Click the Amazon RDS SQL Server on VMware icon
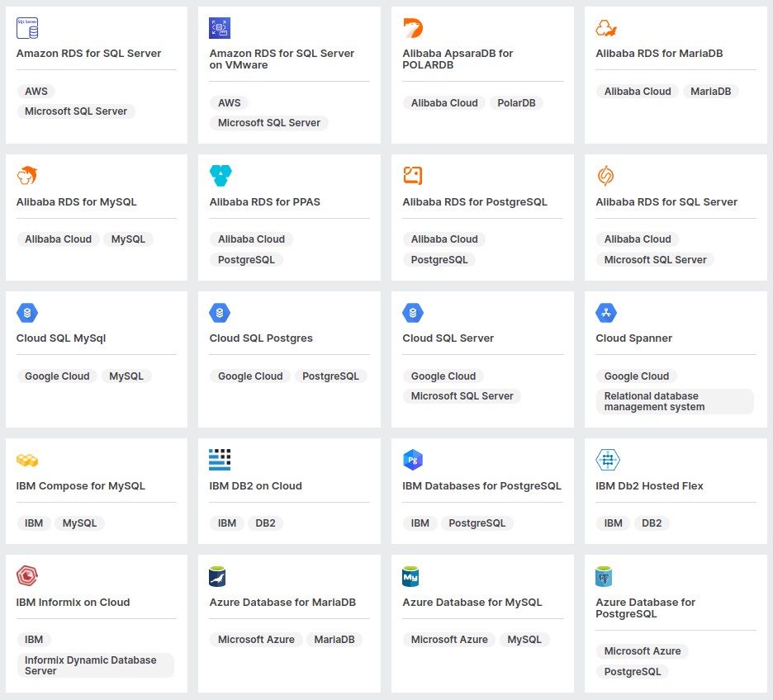 (x=220, y=28)
